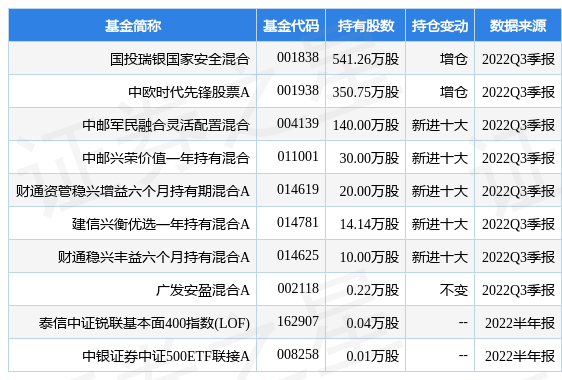
Task: Click the holding value 30.00万股
Action: (369, 158)
